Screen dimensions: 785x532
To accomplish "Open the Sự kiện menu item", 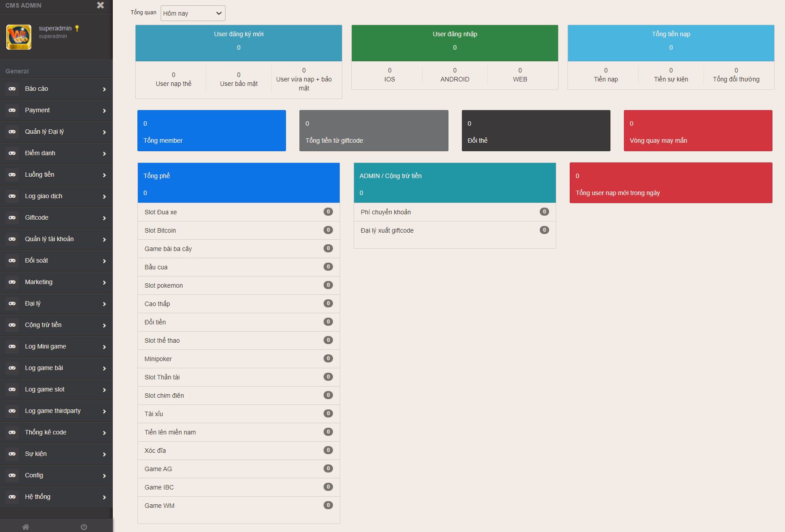I will coord(56,454).
